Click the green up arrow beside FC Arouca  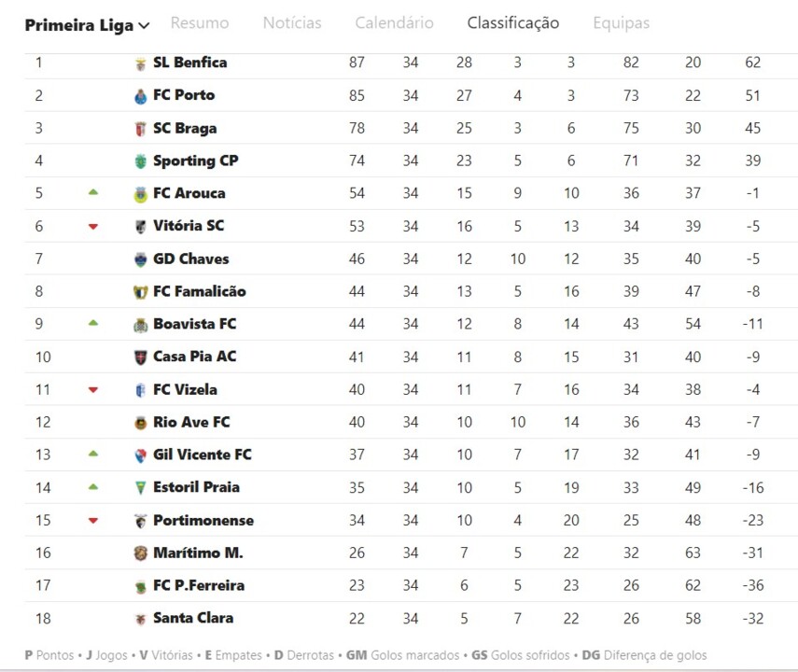coord(93,192)
